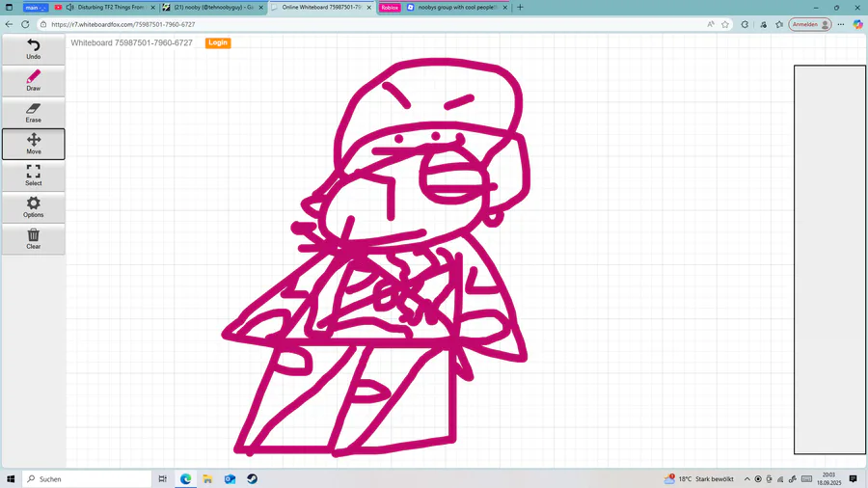The image size is (868, 488).
Task: Select the Erase tool
Action: point(33,112)
